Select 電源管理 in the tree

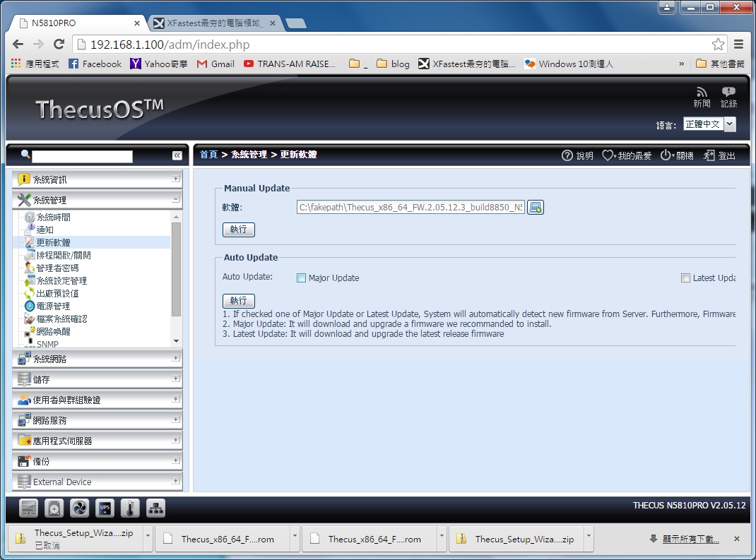(x=53, y=306)
